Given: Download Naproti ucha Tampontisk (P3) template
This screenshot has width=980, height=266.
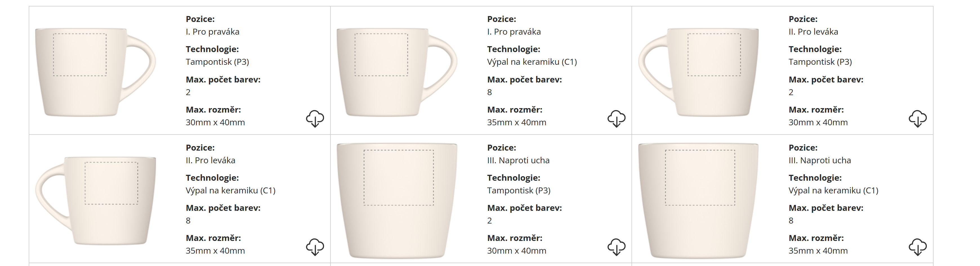Looking at the screenshot, I should (616, 247).
